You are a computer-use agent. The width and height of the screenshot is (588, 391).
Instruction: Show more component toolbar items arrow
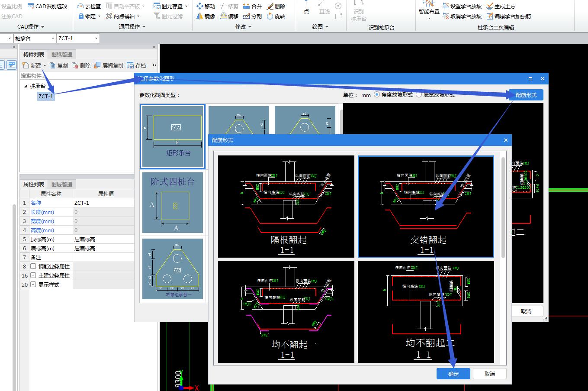tap(154, 65)
